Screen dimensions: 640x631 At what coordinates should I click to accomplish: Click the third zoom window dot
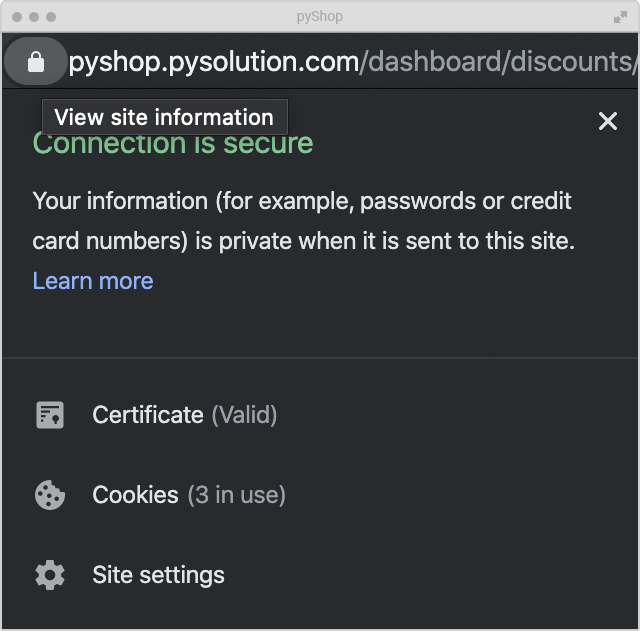pos(51,17)
